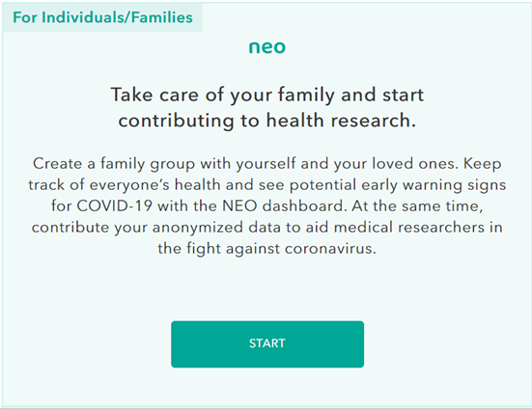532x409 pixels.
Task: Click the word 'family' in the heading
Action: 306,95
